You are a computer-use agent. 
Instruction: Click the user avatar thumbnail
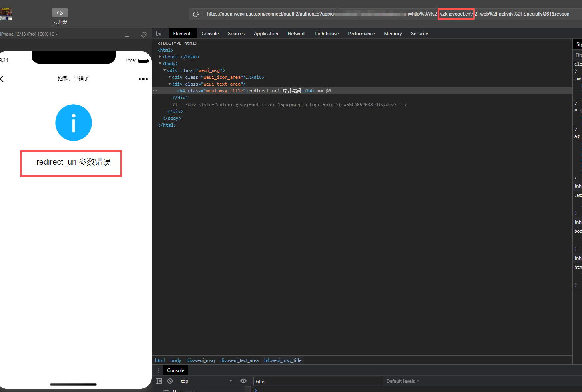6,14
